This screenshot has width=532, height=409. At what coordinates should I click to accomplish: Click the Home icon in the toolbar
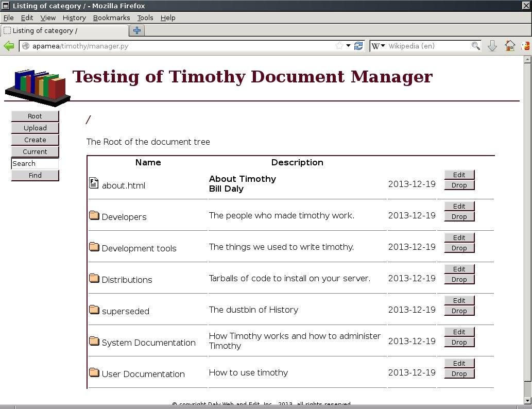click(509, 46)
